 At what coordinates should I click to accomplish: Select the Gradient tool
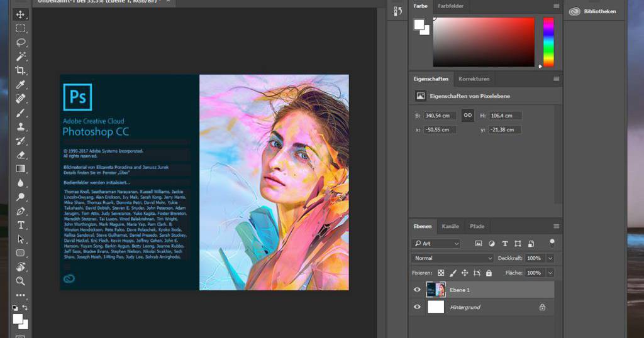tap(20, 168)
